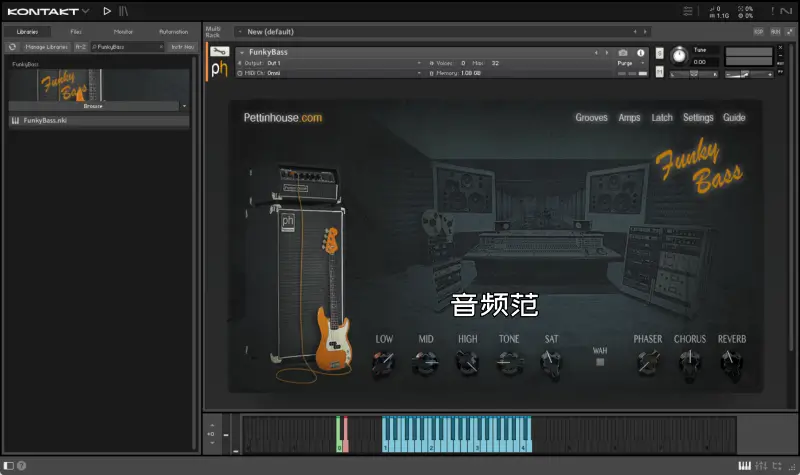Click the Native Instruments logo icon

point(786,11)
